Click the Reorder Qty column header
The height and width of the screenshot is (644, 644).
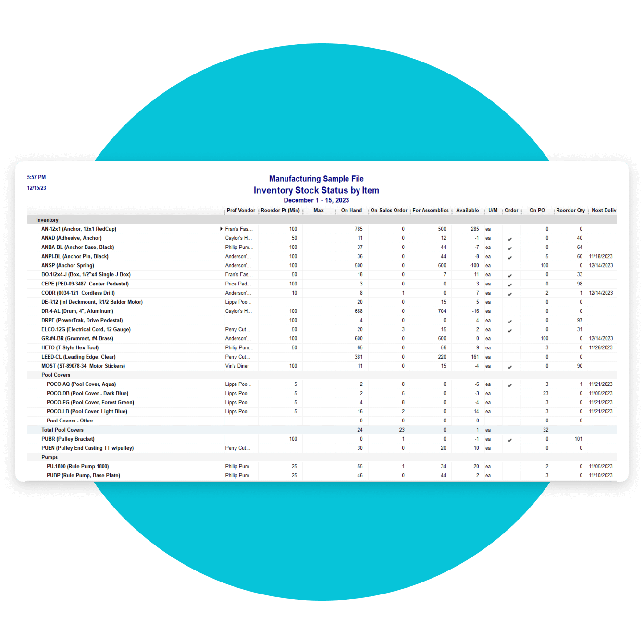click(x=570, y=210)
